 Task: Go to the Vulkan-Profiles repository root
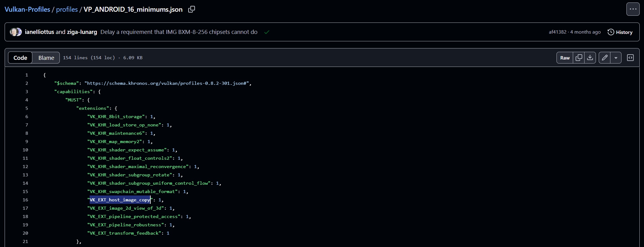27,10
